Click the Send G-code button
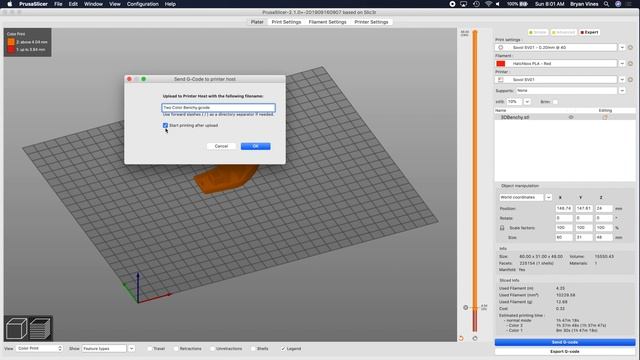This screenshot has height=360, width=640. tap(565, 342)
